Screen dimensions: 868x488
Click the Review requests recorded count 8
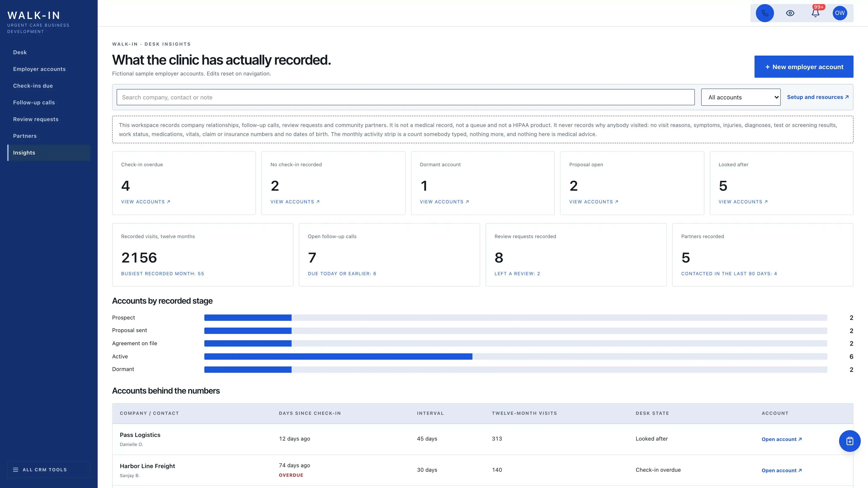pos(499,258)
